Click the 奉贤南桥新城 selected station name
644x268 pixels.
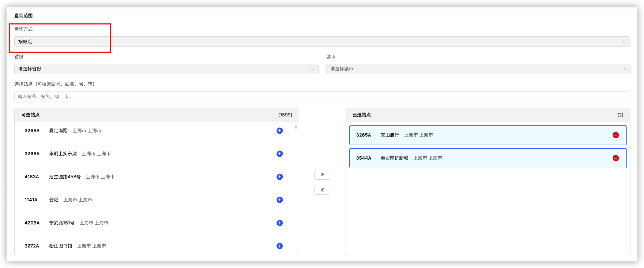[394, 158]
